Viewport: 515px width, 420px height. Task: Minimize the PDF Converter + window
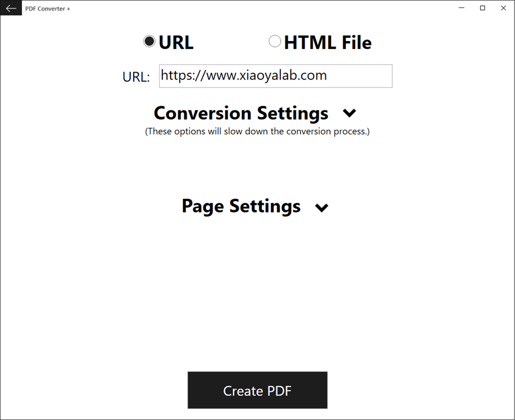click(461, 8)
